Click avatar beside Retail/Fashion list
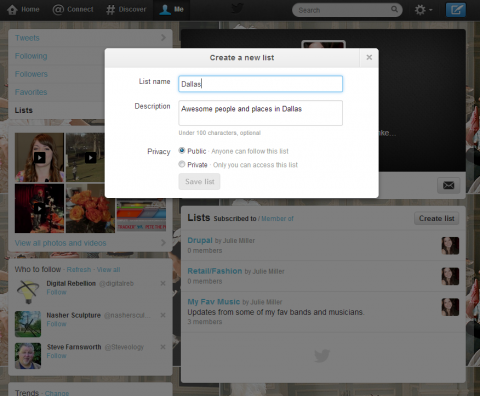Screen dimensions: 480x396 point(450,276)
